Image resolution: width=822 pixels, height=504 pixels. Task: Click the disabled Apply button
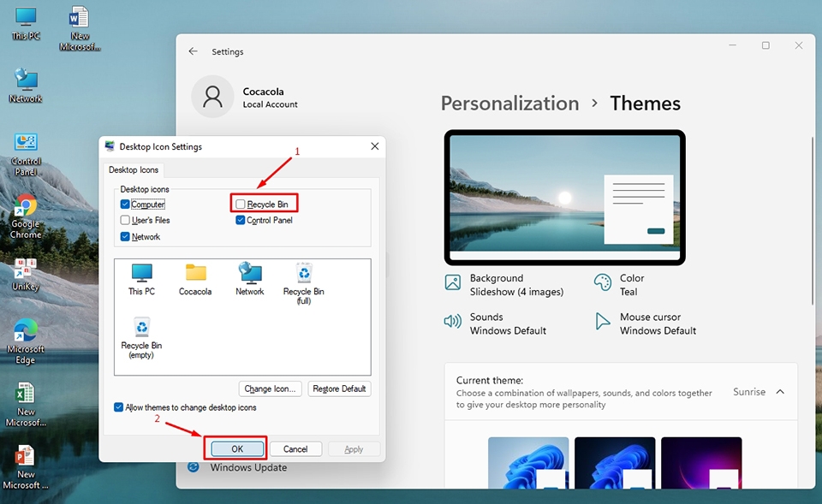click(354, 449)
